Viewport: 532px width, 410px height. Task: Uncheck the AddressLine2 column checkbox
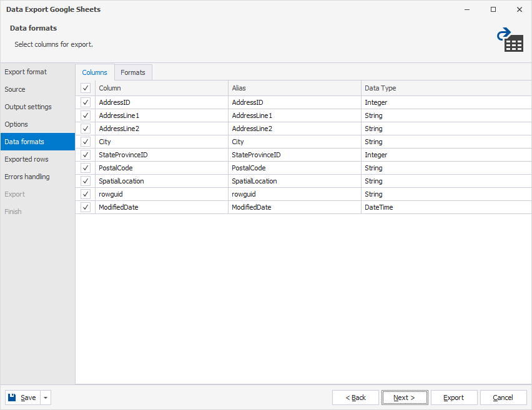pyautogui.click(x=86, y=129)
